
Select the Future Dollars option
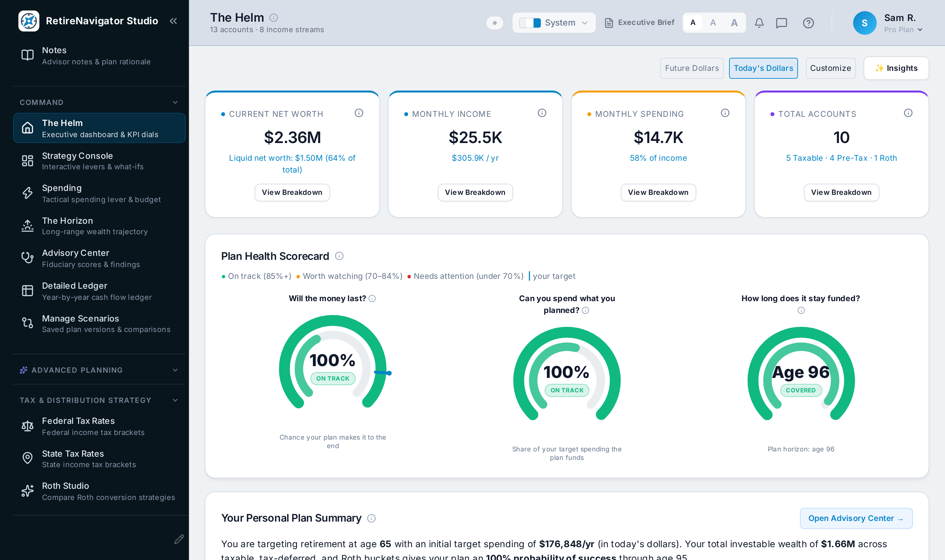pos(691,68)
